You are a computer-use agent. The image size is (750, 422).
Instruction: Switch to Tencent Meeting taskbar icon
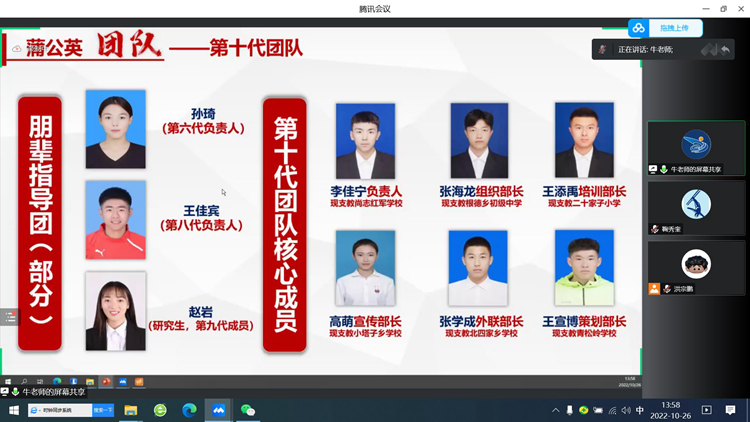(x=218, y=410)
